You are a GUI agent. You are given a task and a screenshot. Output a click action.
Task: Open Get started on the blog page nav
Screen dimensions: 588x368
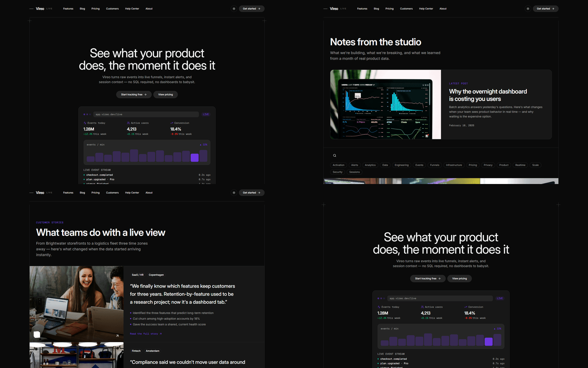[546, 9]
